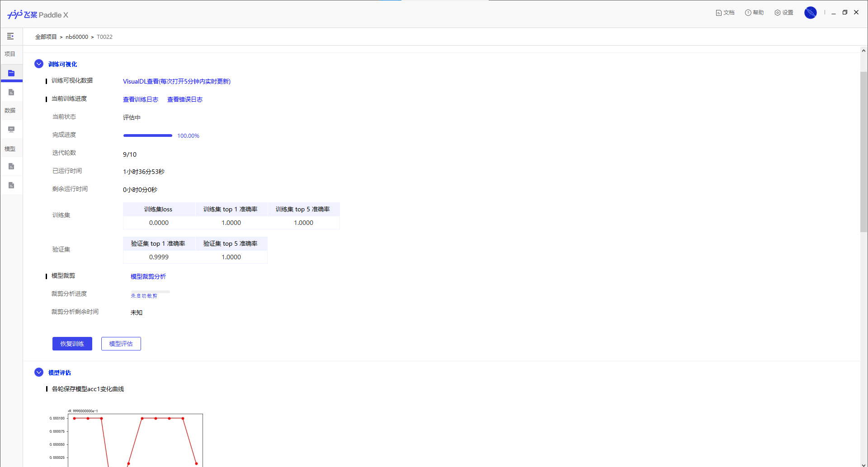868x467 pixels.
Task: Click the 完成进度 progress bar
Action: 147,135
